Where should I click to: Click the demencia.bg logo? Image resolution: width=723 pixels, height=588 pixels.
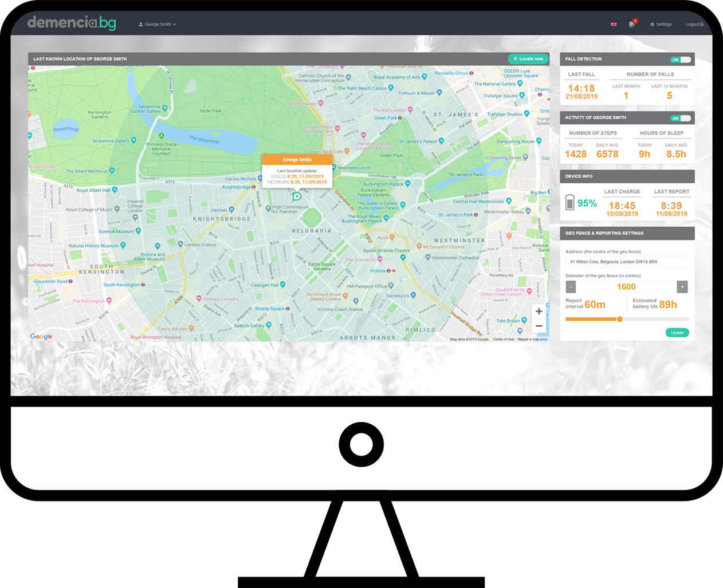(72, 23)
